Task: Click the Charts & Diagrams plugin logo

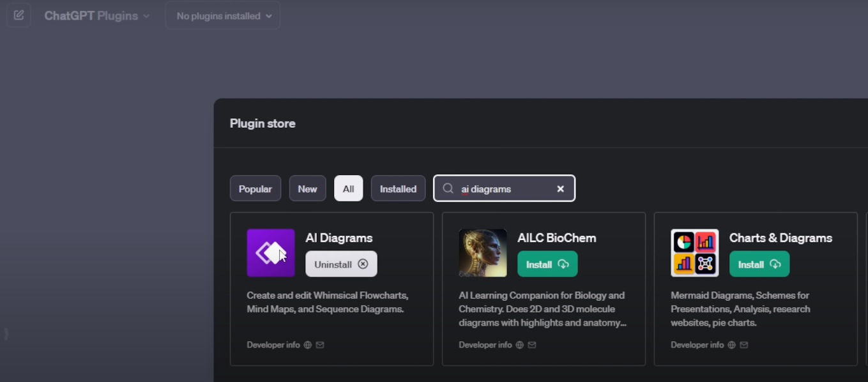Action: [x=695, y=252]
